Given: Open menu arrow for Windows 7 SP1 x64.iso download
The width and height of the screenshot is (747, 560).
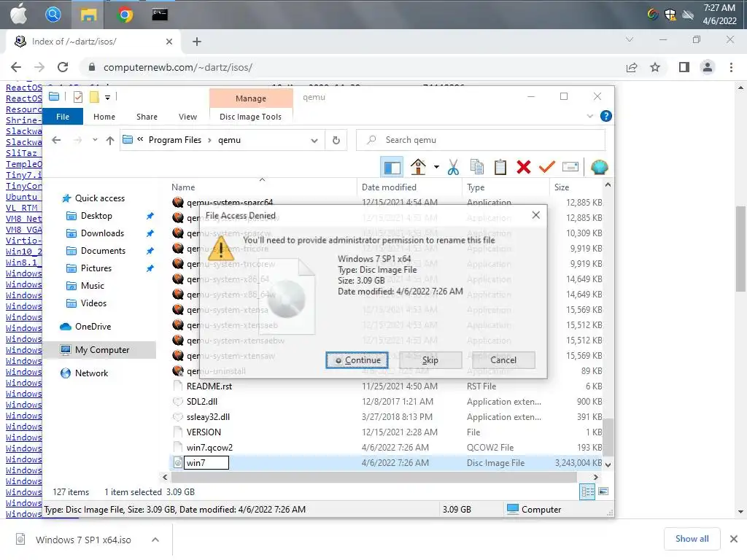Looking at the screenshot, I should pos(155,540).
